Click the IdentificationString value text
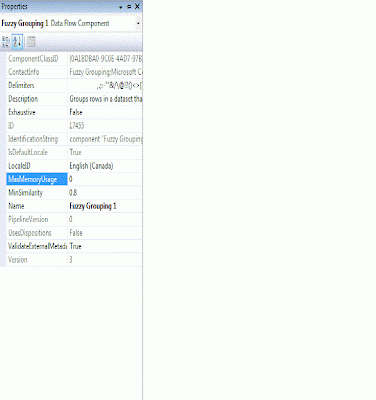 106,139
